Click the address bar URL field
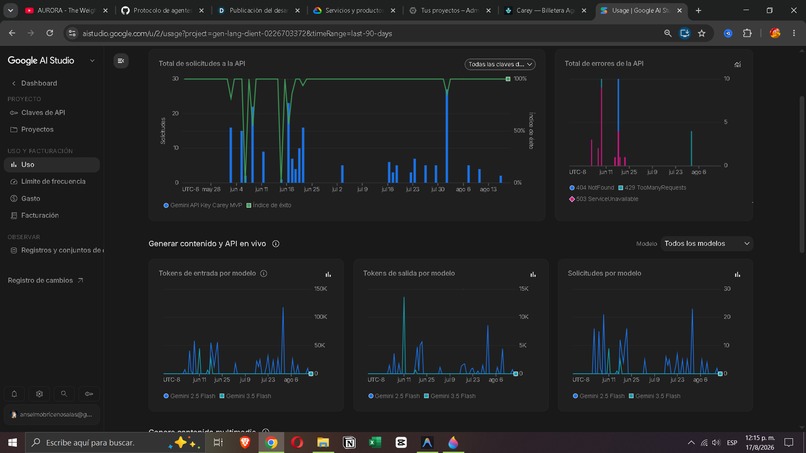The height and width of the screenshot is (453, 806). (370, 33)
